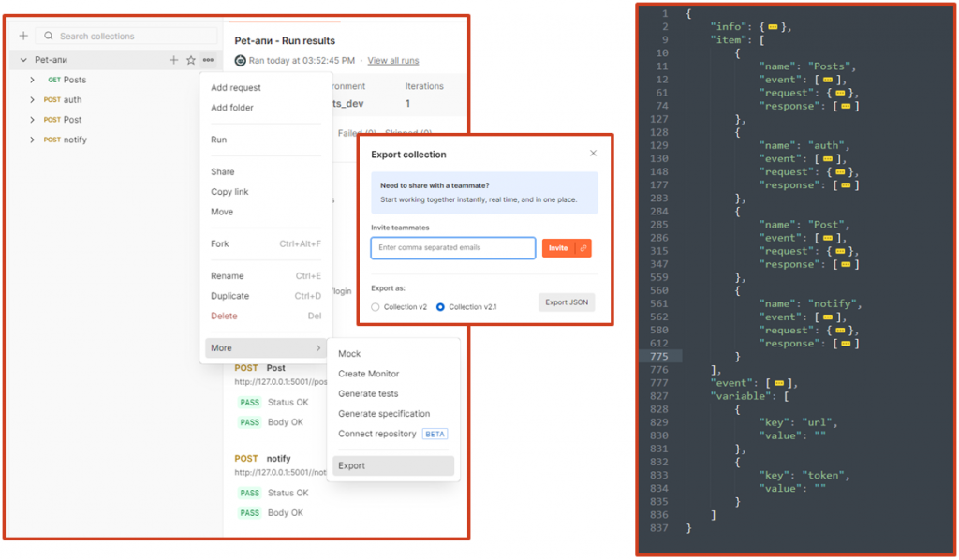The width and height of the screenshot is (959, 560).
Task: Select the auth request in the sidebar
Action: coord(72,99)
